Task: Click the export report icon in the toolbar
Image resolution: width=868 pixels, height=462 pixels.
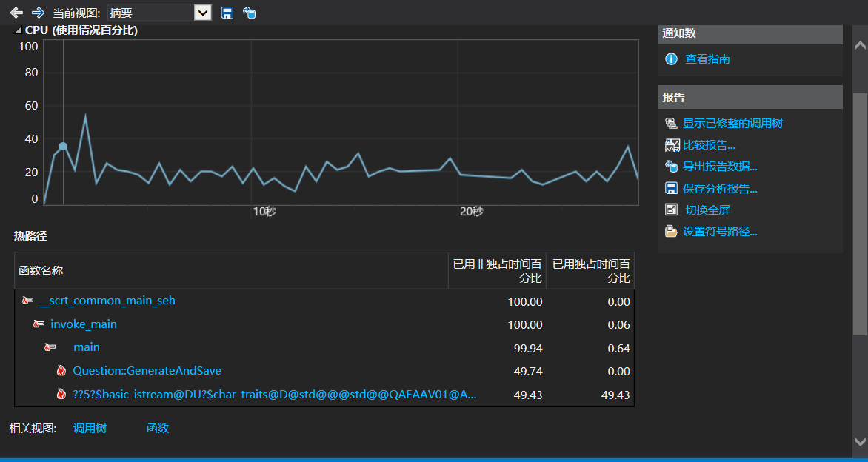Action: pyautogui.click(x=249, y=13)
